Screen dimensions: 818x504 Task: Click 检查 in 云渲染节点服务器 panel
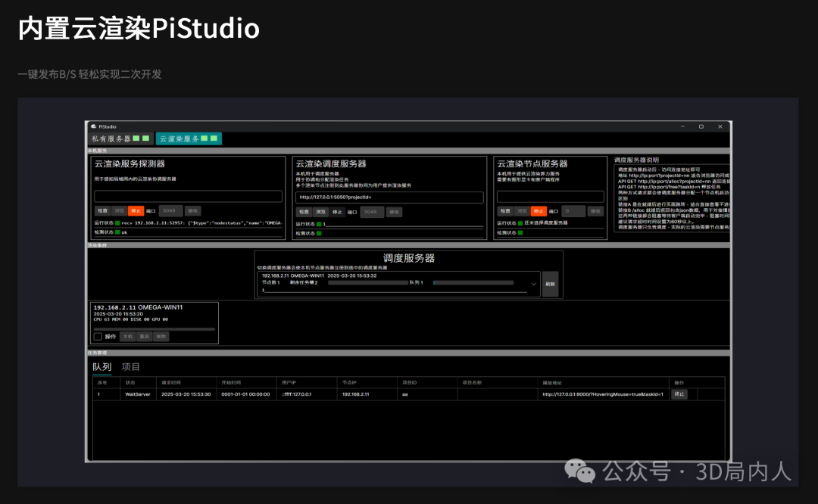[505, 211]
